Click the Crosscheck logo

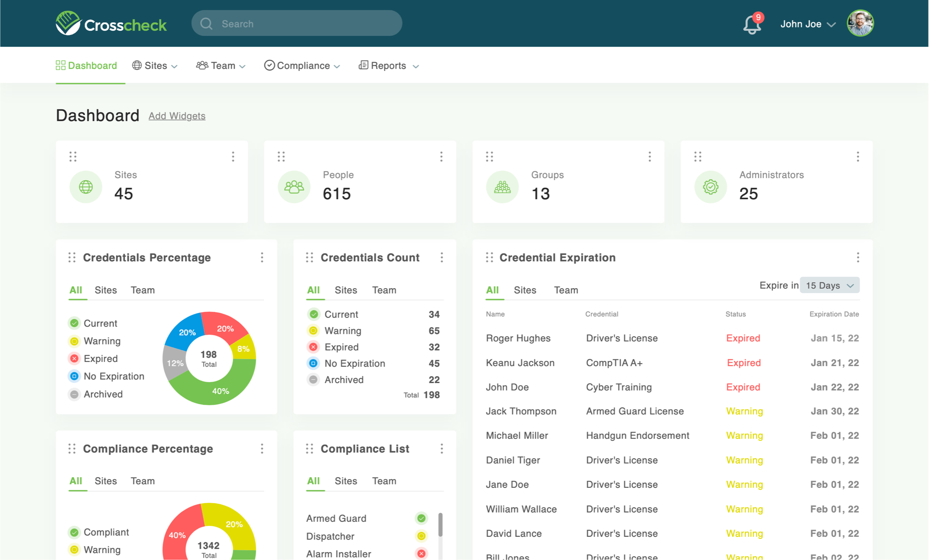pos(111,24)
